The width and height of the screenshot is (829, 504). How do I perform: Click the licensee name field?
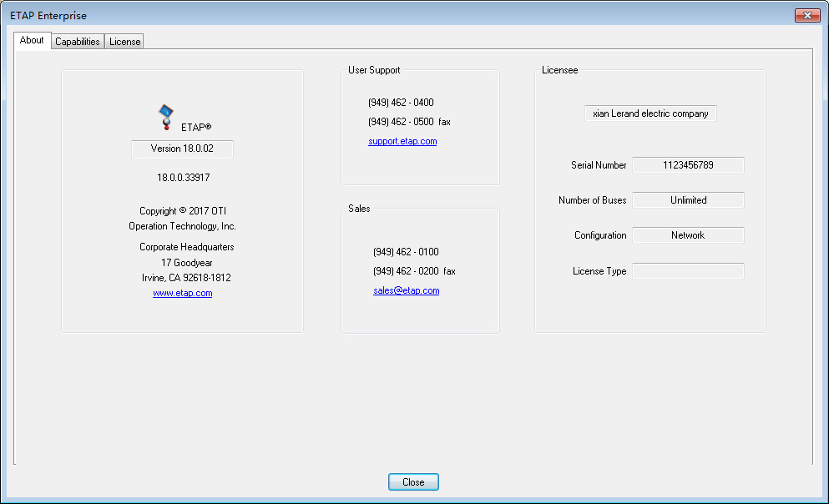[650, 113]
